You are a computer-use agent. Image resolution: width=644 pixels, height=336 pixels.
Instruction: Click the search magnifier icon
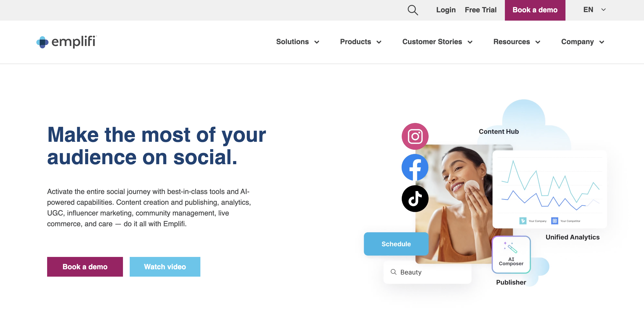coord(412,10)
